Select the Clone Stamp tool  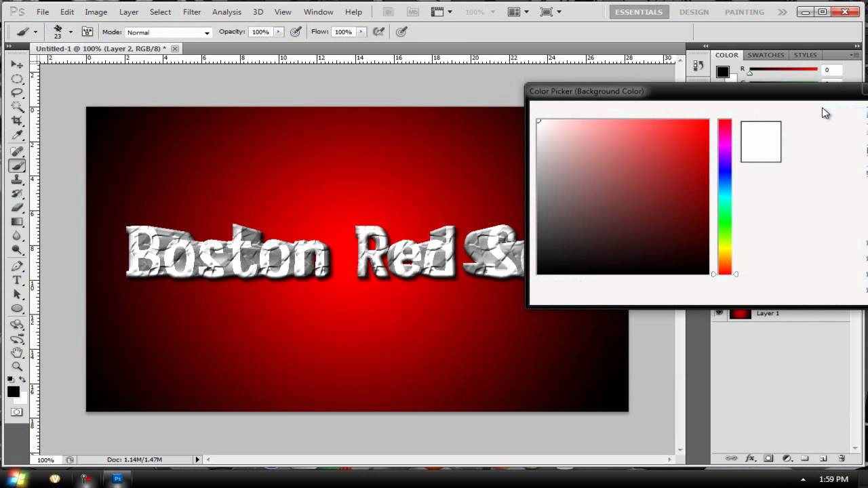coord(17,180)
